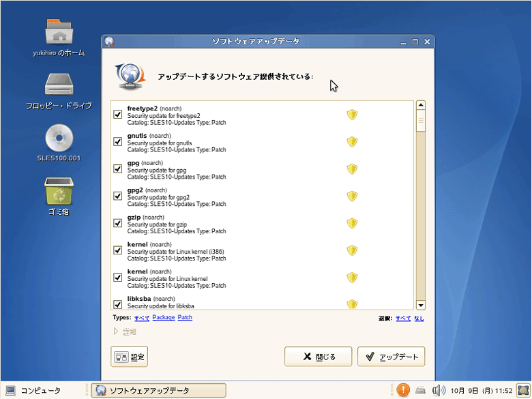The height and width of the screenshot is (399, 532).
Task: Click the shield icon for kernel (i386)
Action: 352,250
